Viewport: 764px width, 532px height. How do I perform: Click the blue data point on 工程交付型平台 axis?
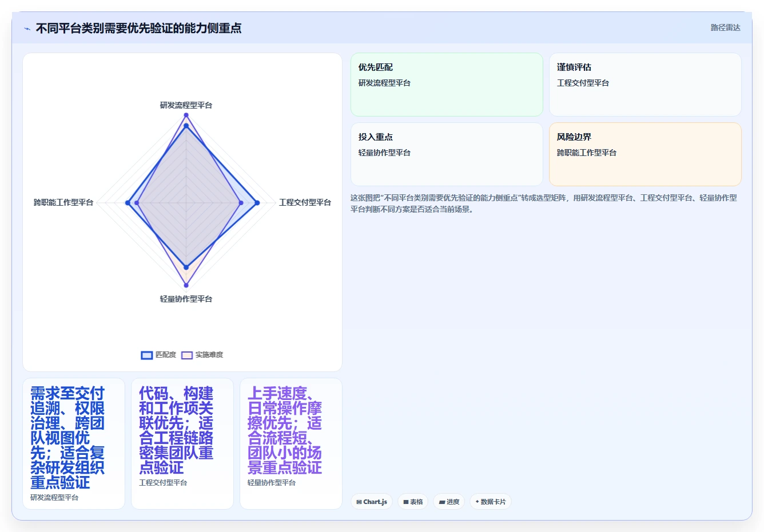coord(257,203)
